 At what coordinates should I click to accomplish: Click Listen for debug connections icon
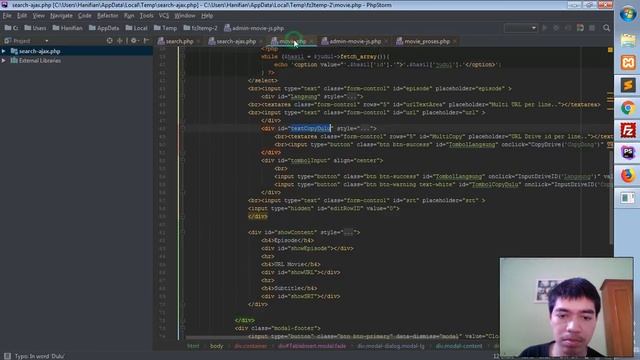[580, 28]
